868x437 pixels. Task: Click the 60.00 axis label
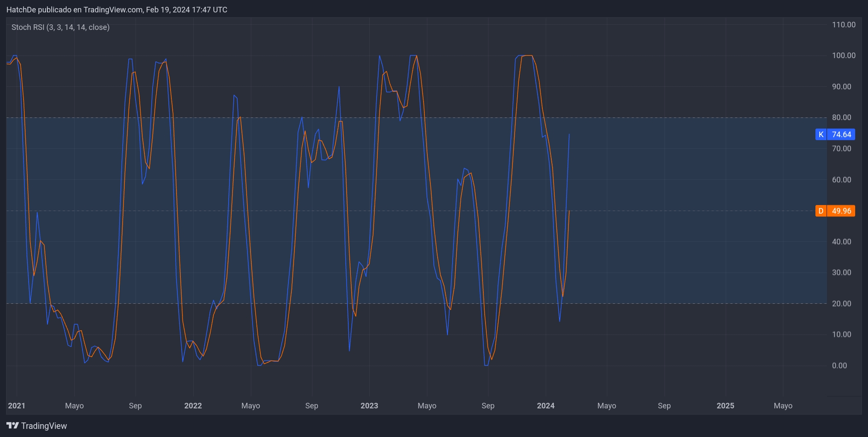point(842,180)
